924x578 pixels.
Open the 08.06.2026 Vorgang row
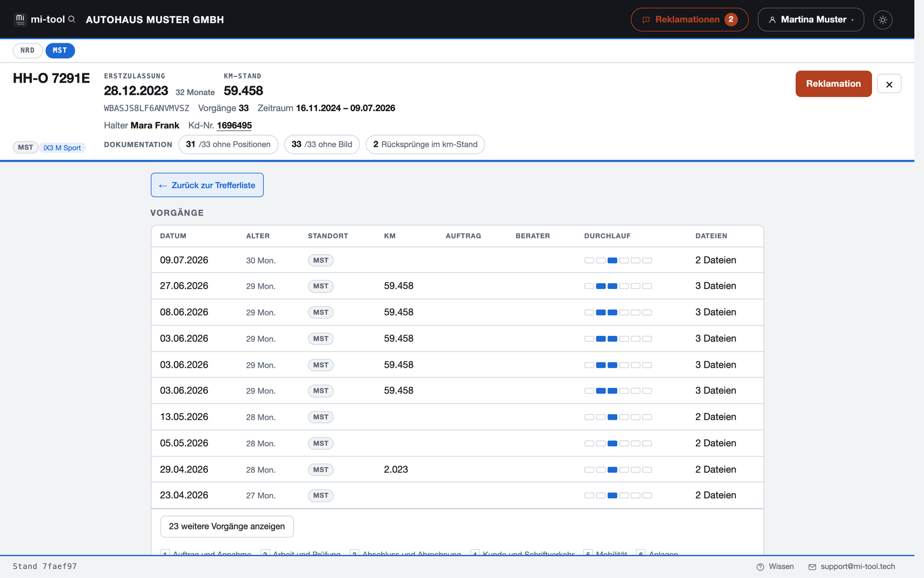click(457, 312)
